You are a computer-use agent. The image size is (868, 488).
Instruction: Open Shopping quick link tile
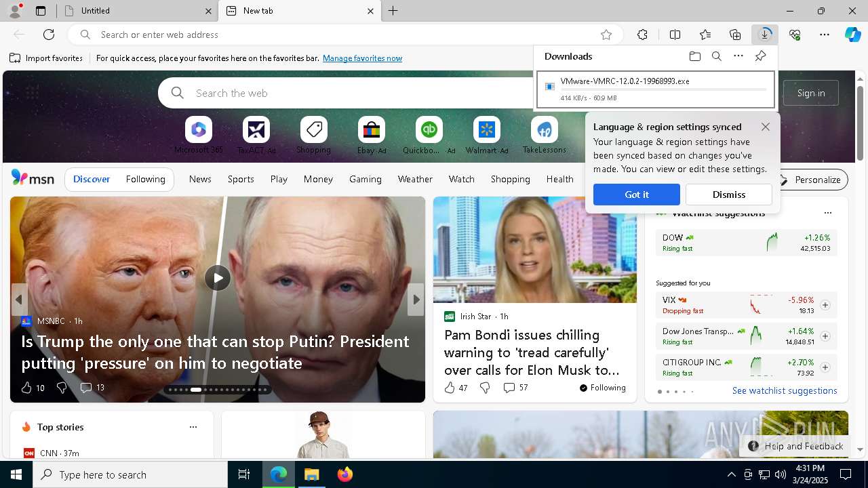(x=313, y=135)
